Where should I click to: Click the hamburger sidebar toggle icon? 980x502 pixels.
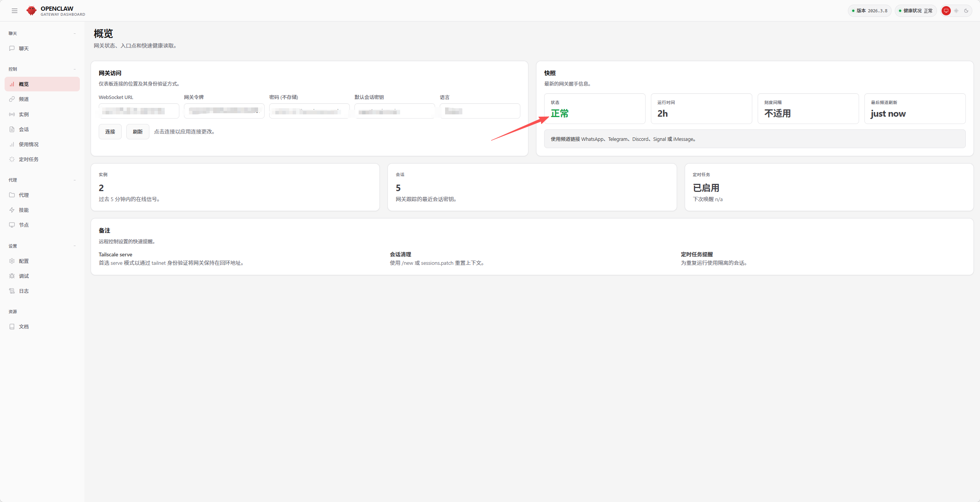15,11
